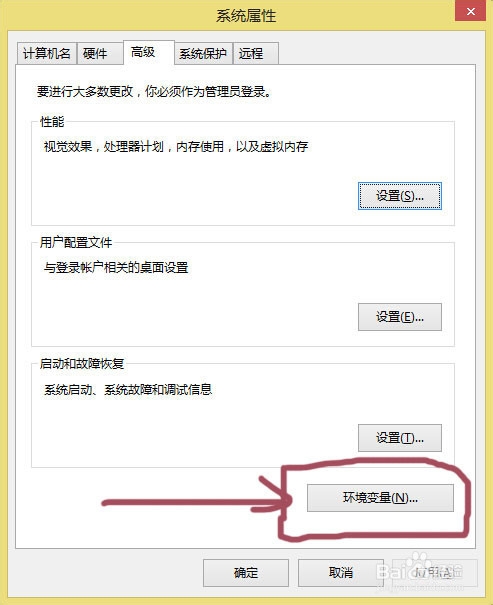Screen dimensions: 493x605
Task: Confirm with the 确定 button
Action: pyautogui.click(x=246, y=573)
